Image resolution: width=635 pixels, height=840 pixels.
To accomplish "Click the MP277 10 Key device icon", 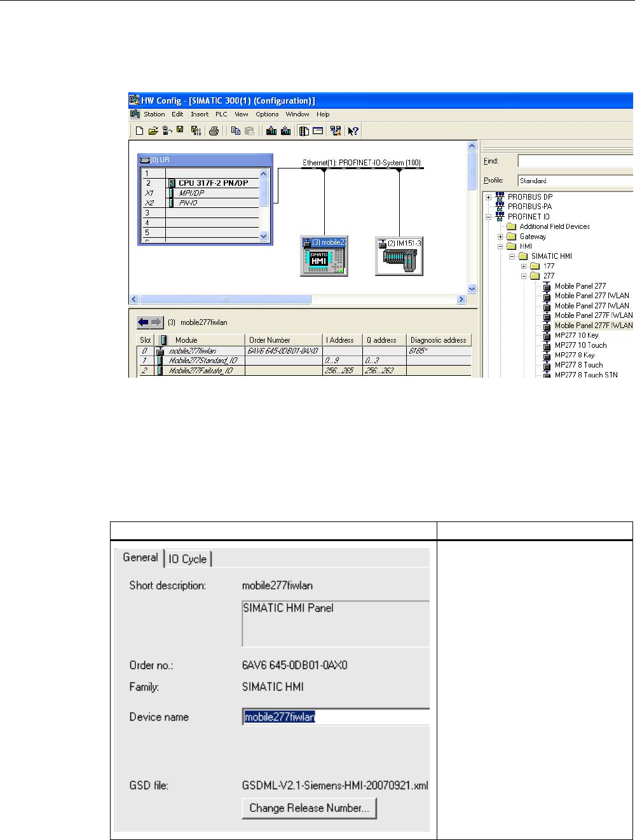I will pos(547,335).
